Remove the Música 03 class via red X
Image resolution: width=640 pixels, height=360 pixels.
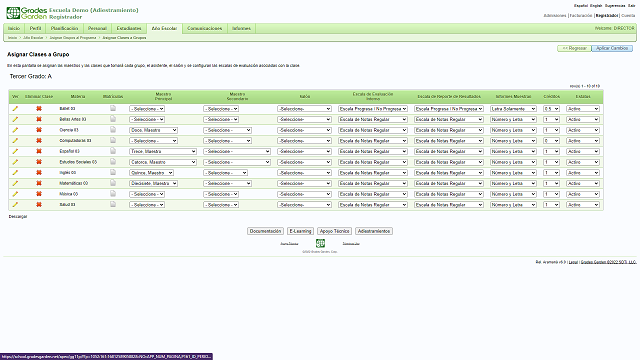coord(39,194)
